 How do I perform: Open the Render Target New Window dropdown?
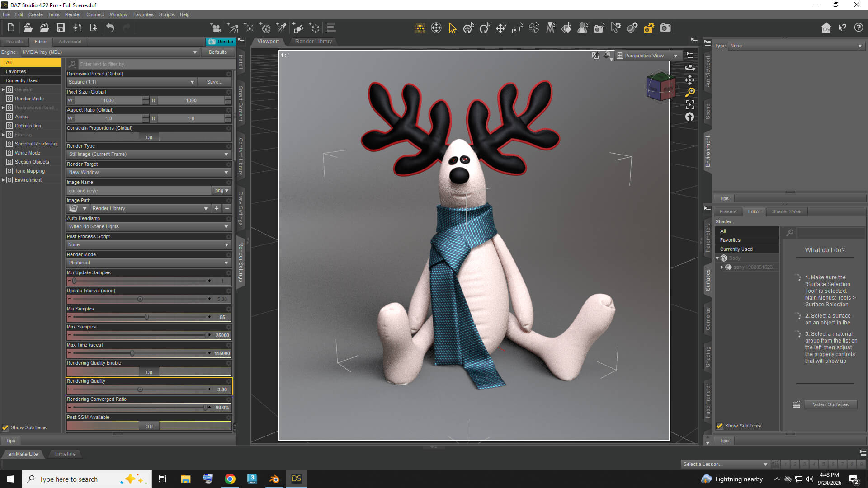[149, 172]
